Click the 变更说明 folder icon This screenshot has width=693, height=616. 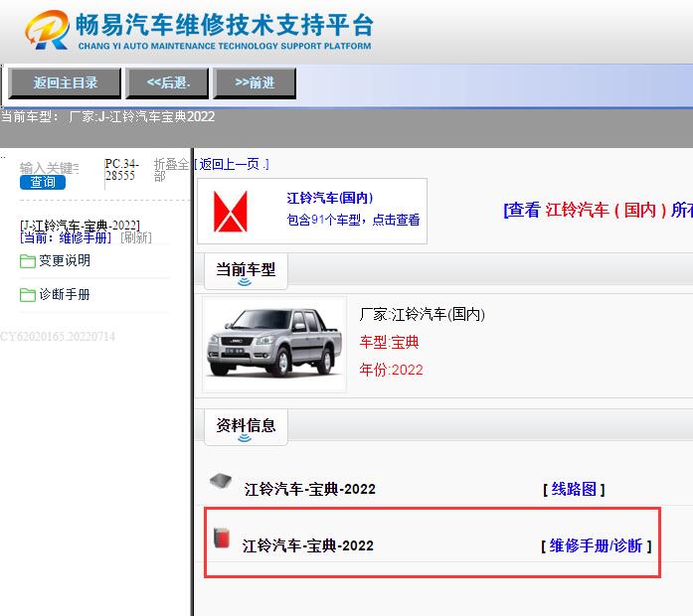pos(28,261)
